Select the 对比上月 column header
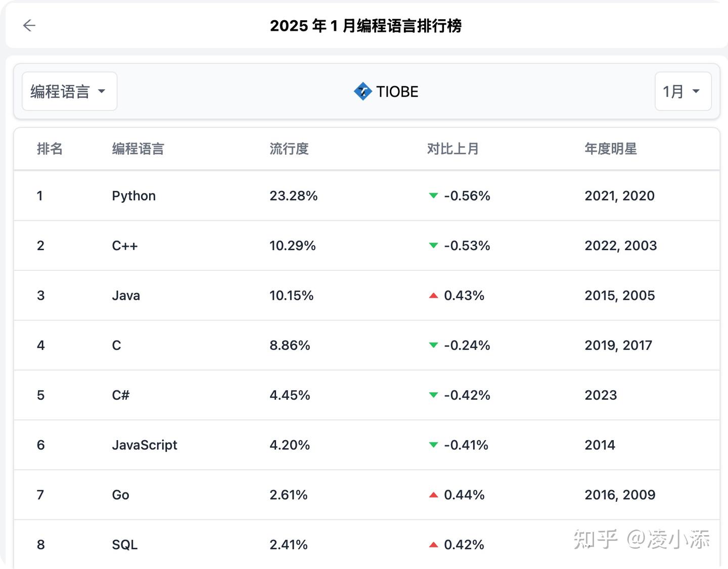 coord(452,149)
